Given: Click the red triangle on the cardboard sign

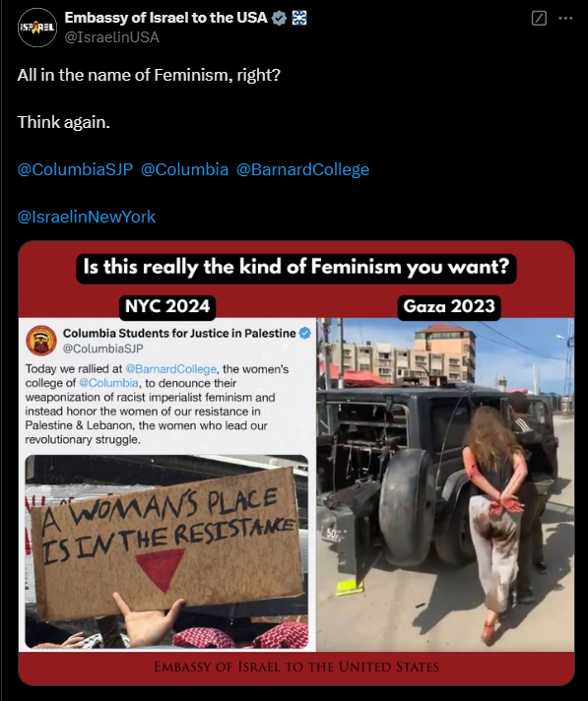Looking at the screenshot, I should pyautogui.click(x=161, y=568).
